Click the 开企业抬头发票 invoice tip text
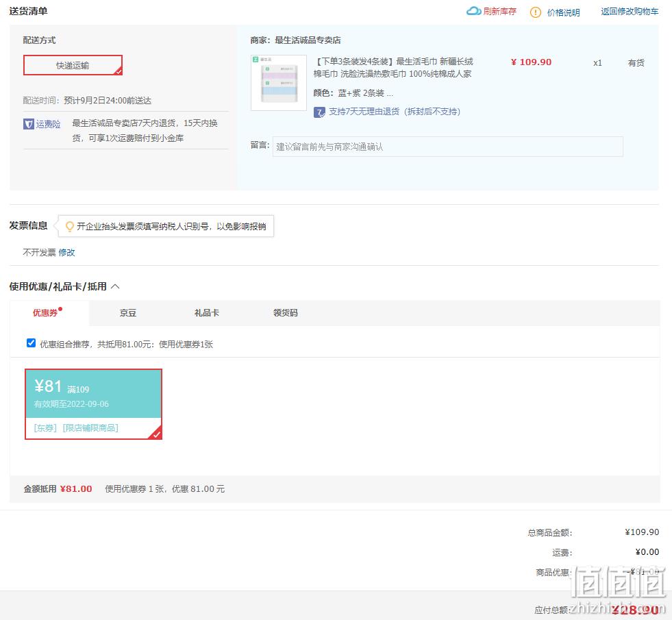 (171, 226)
